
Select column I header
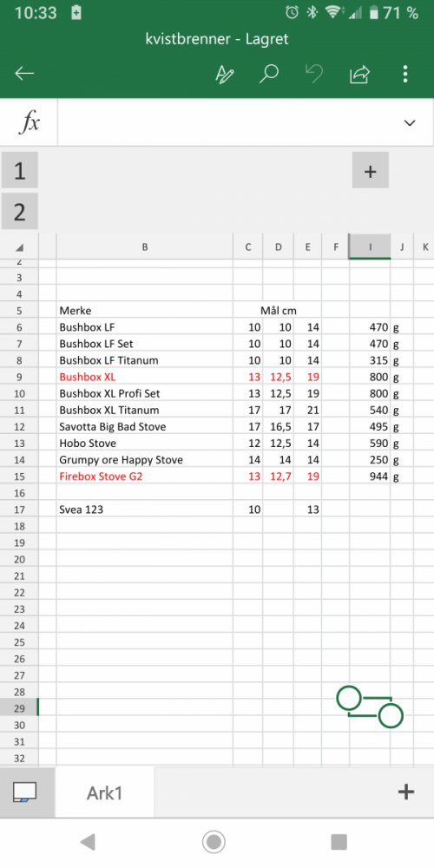point(370,247)
